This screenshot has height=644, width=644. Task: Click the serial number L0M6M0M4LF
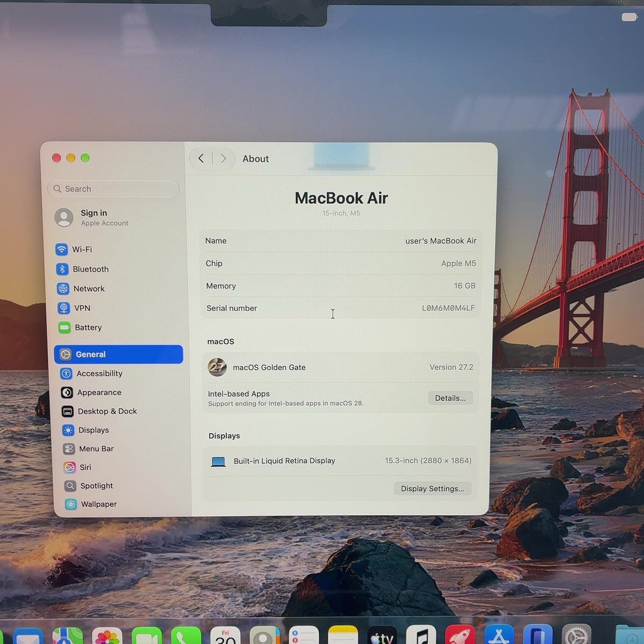pyautogui.click(x=448, y=308)
